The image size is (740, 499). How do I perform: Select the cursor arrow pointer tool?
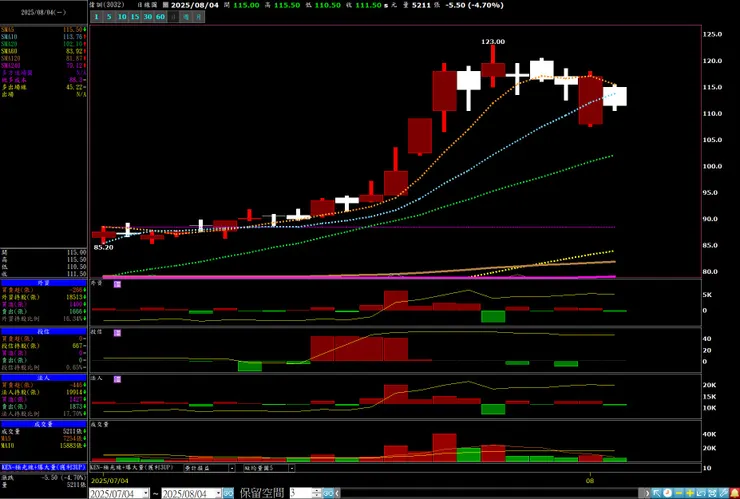coord(656,493)
